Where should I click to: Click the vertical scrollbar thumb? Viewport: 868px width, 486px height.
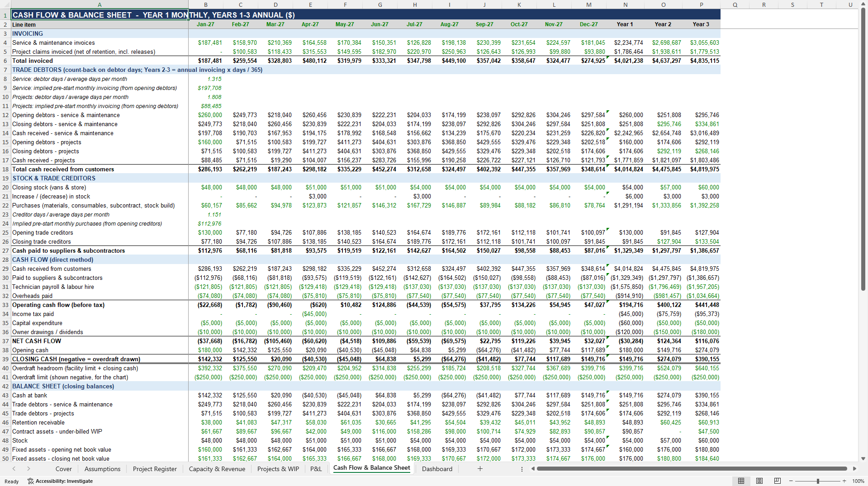point(863,149)
